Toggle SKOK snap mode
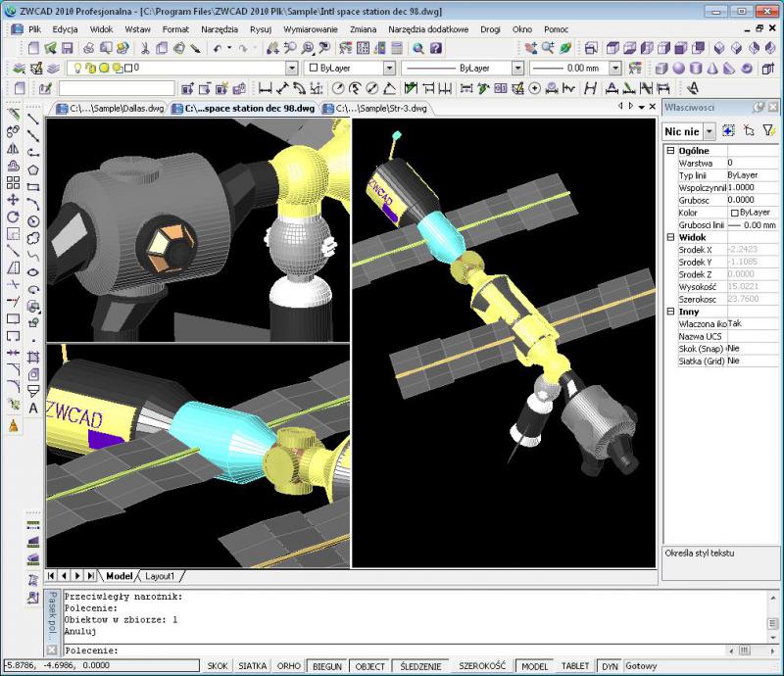The width and height of the screenshot is (784, 676). tap(218, 666)
